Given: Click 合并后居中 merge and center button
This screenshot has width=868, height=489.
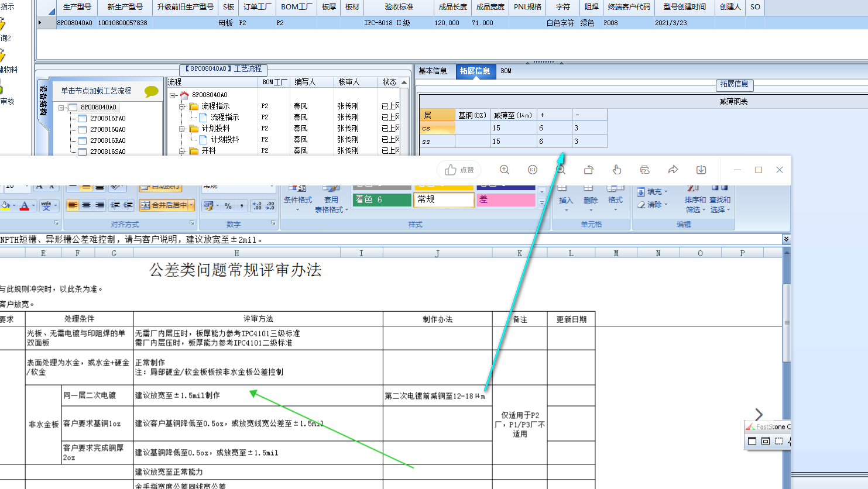Looking at the screenshot, I should pyautogui.click(x=164, y=205).
